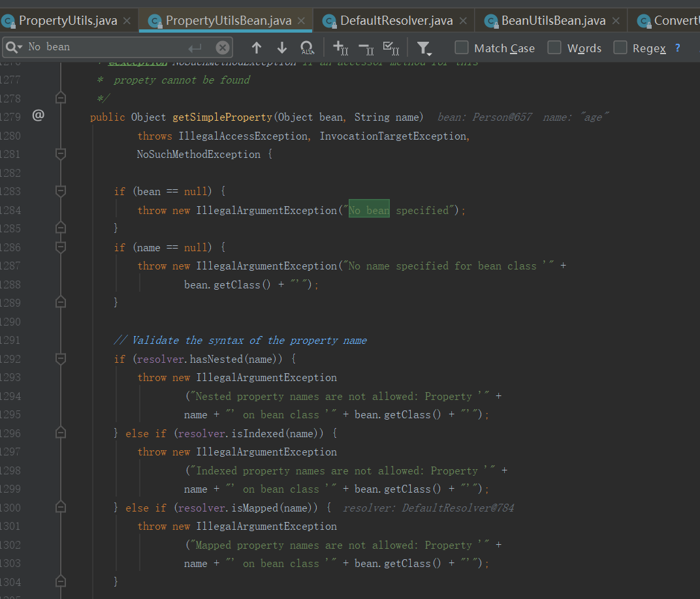Unselect occurrence icon in find bar
700x599 pixels.
(x=366, y=48)
